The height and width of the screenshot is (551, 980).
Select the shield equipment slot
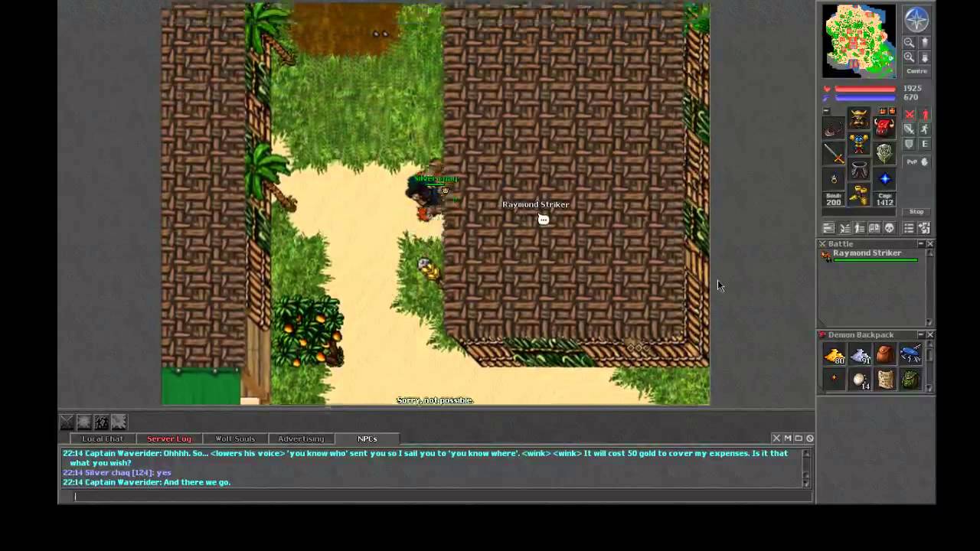pos(884,154)
